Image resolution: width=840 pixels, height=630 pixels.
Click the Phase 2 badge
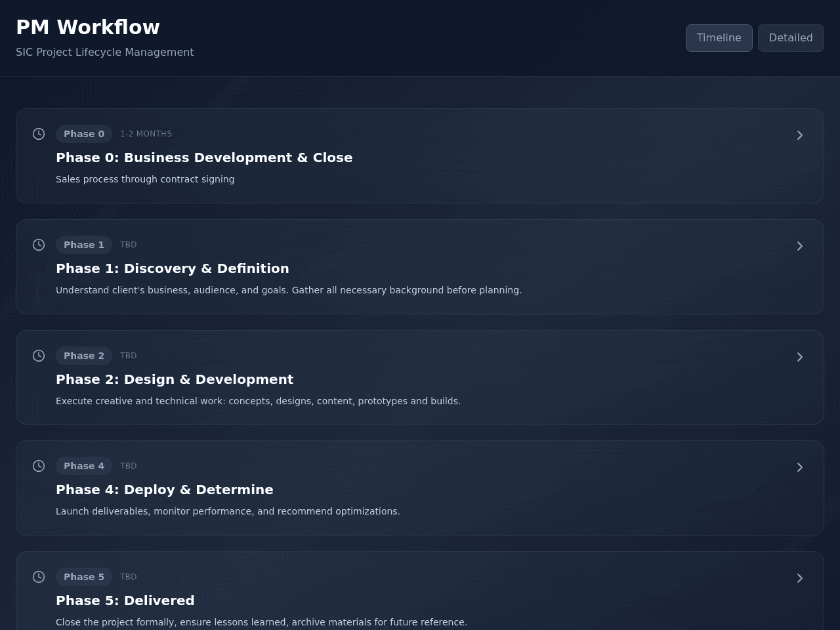(84, 356)
